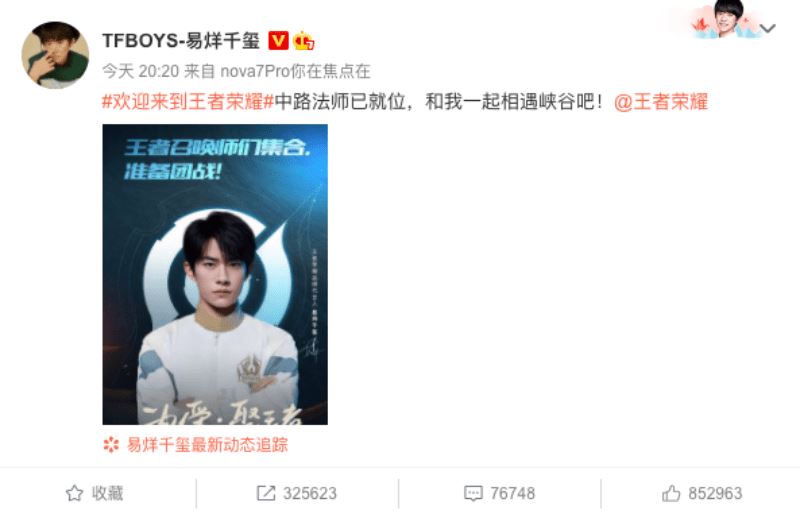Open the TFBOYS-易烊千玺 username link
800x517 pixels.
(181, 40)
